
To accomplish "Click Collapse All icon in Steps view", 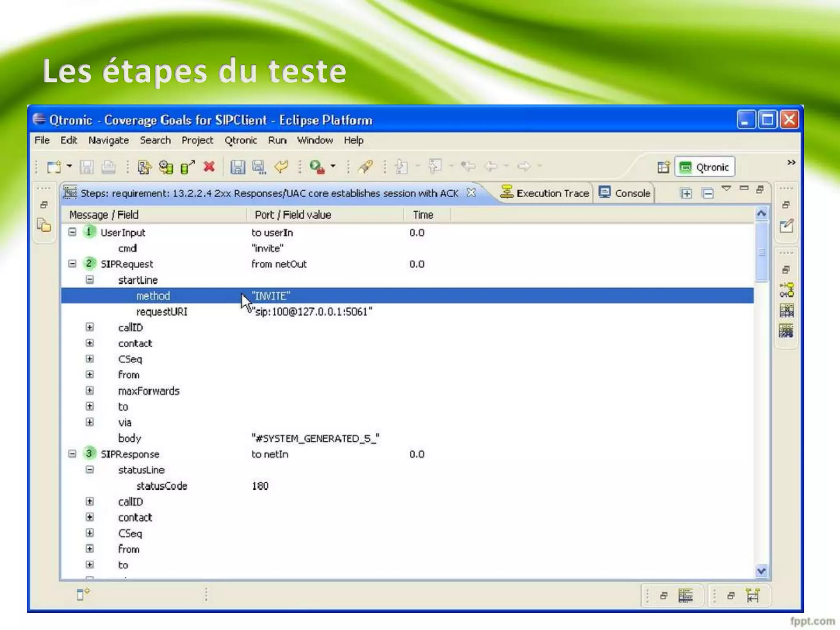I will click(x=708, y=193).
